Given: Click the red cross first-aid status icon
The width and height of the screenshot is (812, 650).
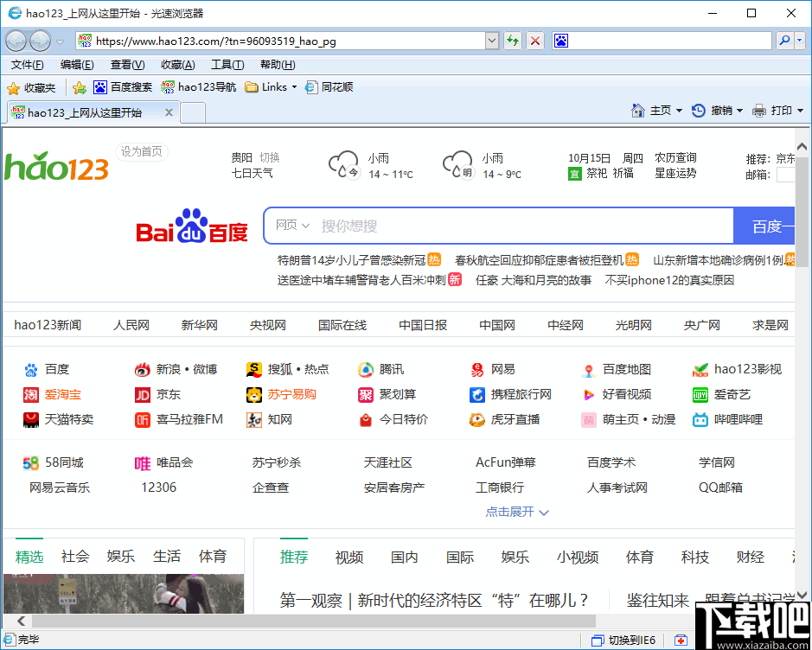Looking at the screenshot, I should [681, 640].
